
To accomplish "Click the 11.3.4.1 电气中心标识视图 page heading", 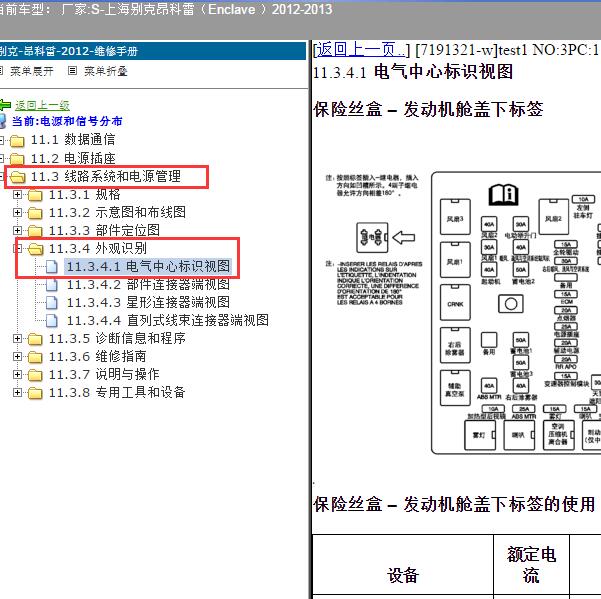I will click(x=413, y=72).
